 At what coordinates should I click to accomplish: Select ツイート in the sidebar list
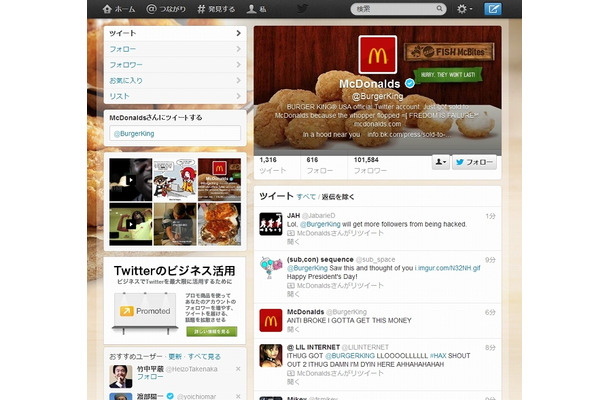coord(175,33)
